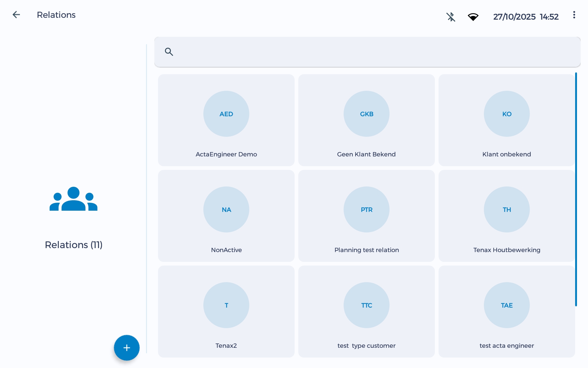Click the blue vertical scrollbar
588x368 pixels.
click(x=576, y=189)
